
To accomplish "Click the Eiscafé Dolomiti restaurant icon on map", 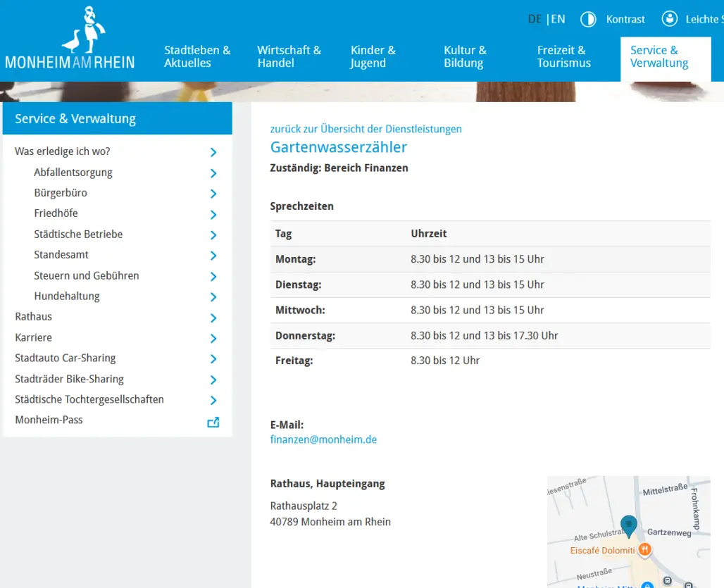I will click(x=644, y=550).
